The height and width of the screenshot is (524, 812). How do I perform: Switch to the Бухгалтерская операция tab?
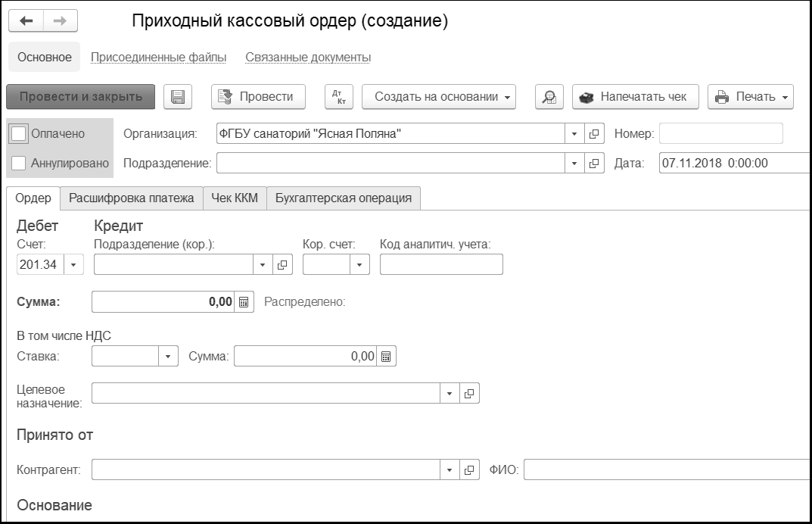click(344, 198)
